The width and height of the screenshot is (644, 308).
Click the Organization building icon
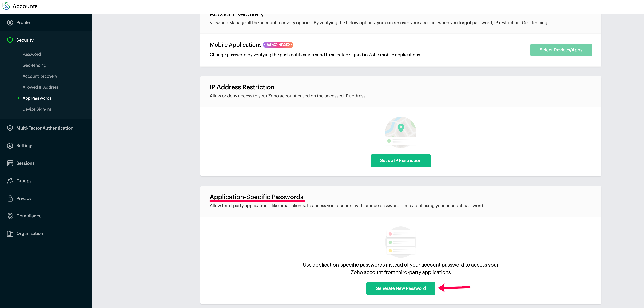pyautogui.click(x=10, y=233)
